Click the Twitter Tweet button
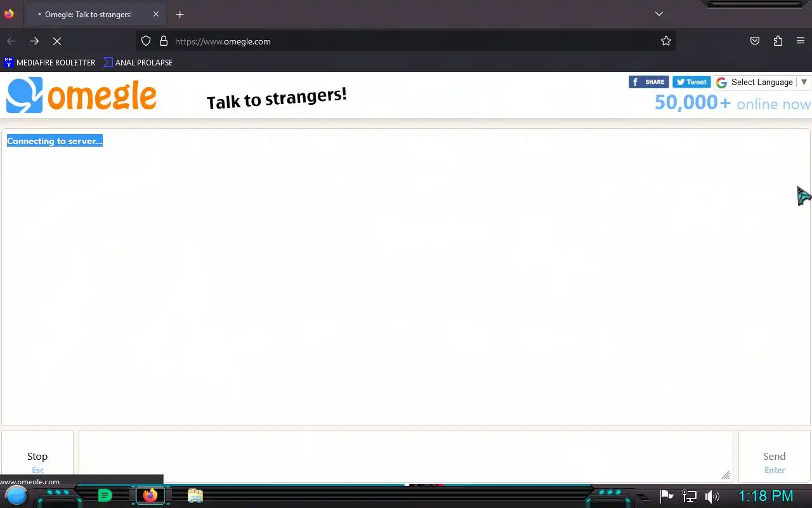Viewport: 812px width, 508px height. pyautogui.click(x=691, y=82)
